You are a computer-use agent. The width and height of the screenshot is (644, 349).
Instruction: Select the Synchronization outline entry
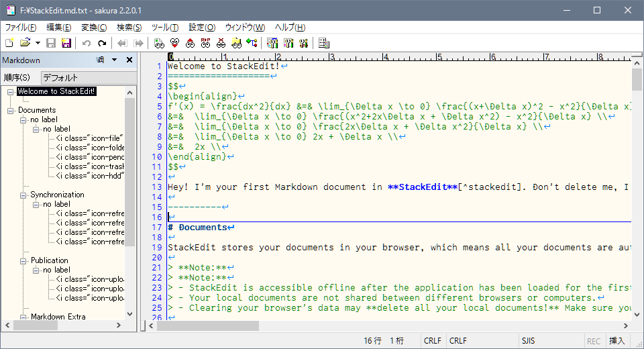tap(57, 195)
